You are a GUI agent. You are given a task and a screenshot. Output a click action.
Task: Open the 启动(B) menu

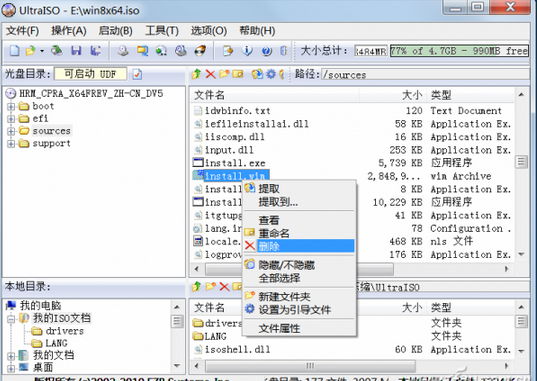pyautogui.click(x=115, y=31)
